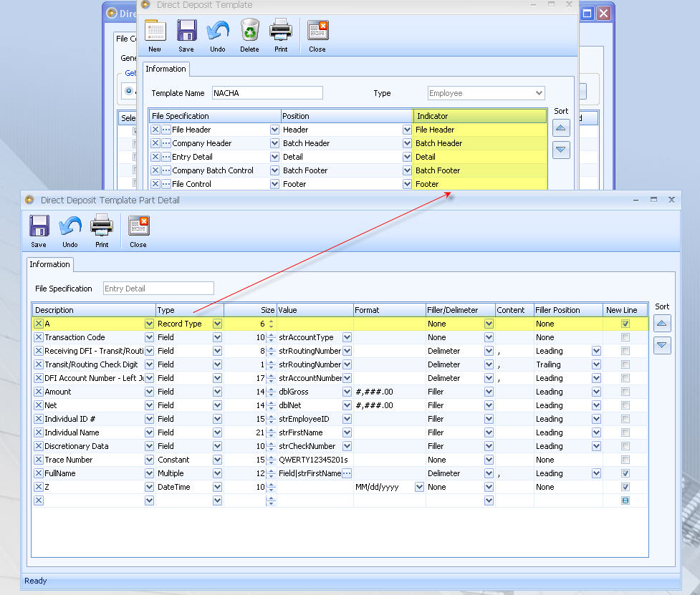Delete the Company Batch Control row
The width and height of the screenshot is (700, 595).
pos(155,170)
